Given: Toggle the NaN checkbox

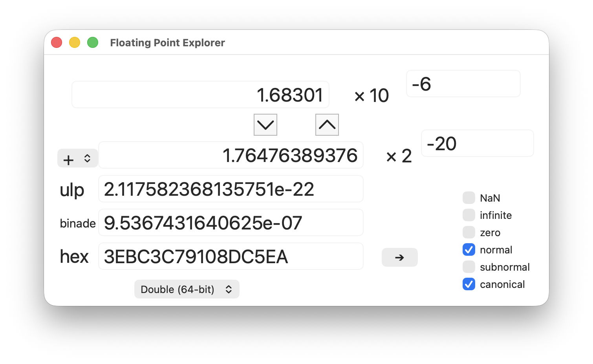Looking at the screenshot, I should [x=469, y=198].
